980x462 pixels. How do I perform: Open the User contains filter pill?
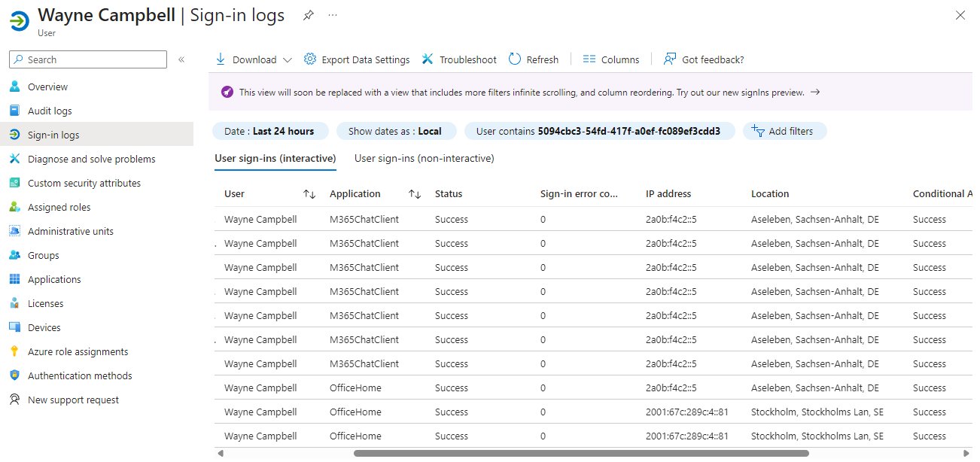coord(599,131)
